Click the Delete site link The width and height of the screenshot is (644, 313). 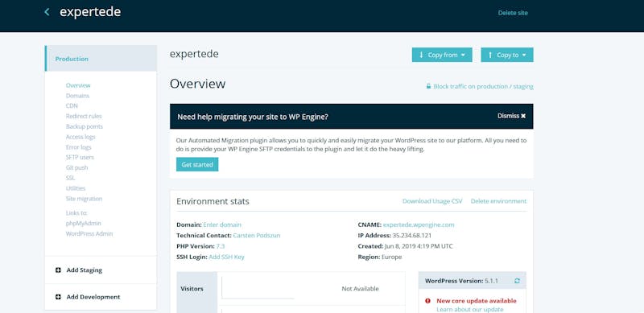pyautogui.click(x=513, y=13)
